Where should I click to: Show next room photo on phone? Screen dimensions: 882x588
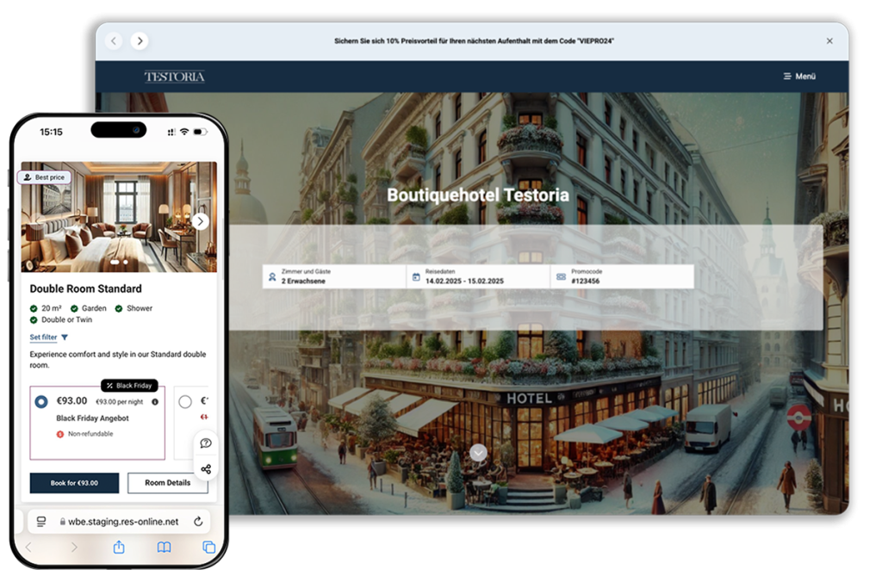pyautogui.click(x=200, y=221)
